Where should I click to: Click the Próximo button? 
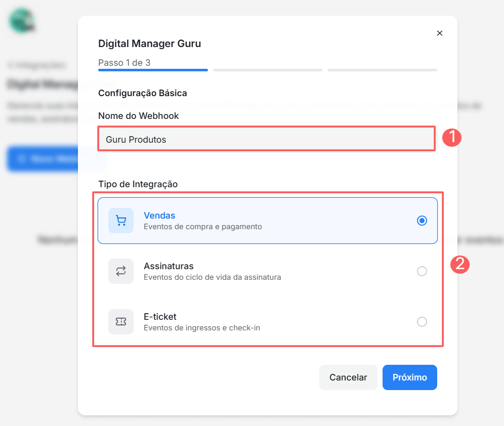pyautogui.click(x=409, y=377)
